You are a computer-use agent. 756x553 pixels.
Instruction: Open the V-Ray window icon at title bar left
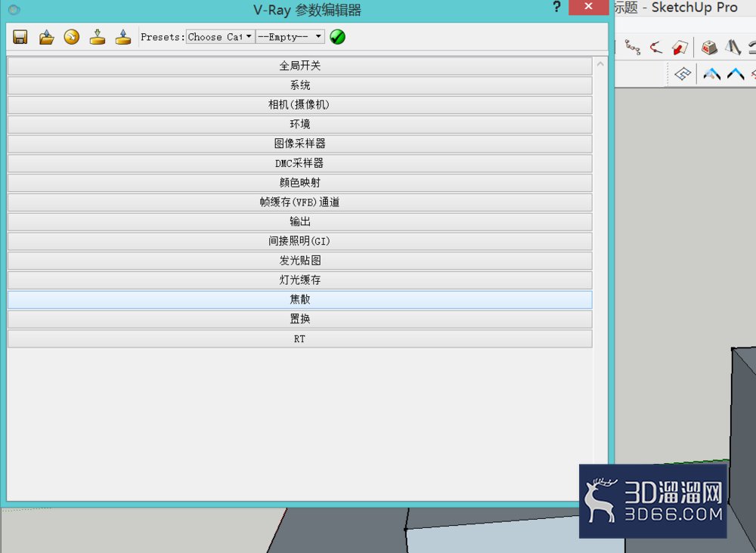tap(14, 9)
